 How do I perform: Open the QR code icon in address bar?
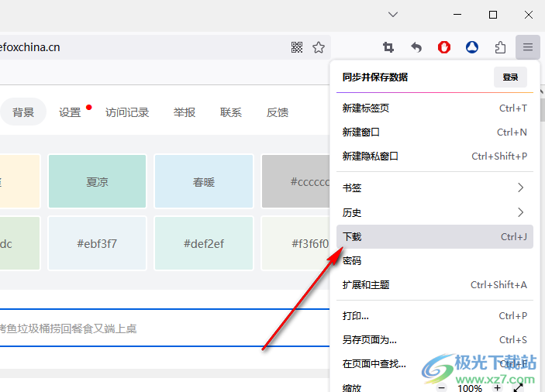point(297,47)
